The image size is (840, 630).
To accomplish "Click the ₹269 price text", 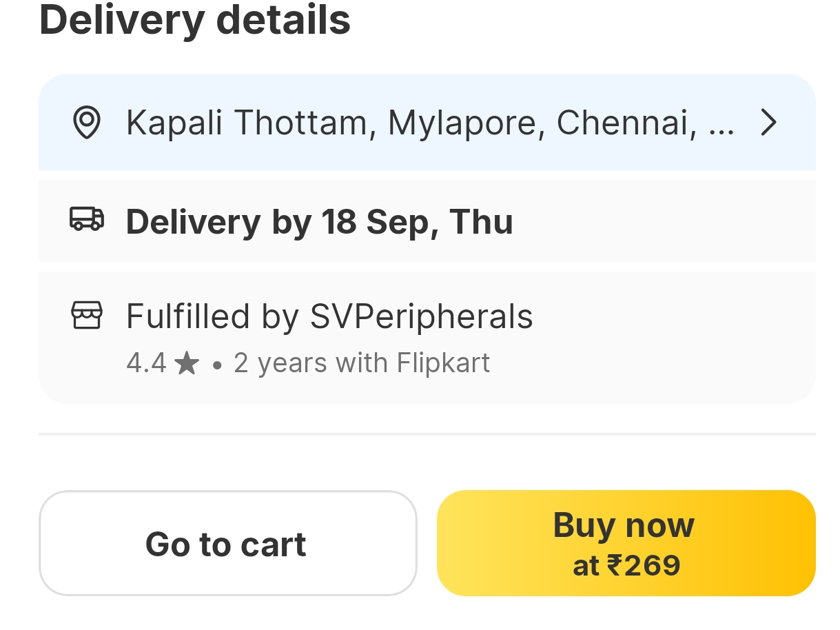I will [644, 566].
